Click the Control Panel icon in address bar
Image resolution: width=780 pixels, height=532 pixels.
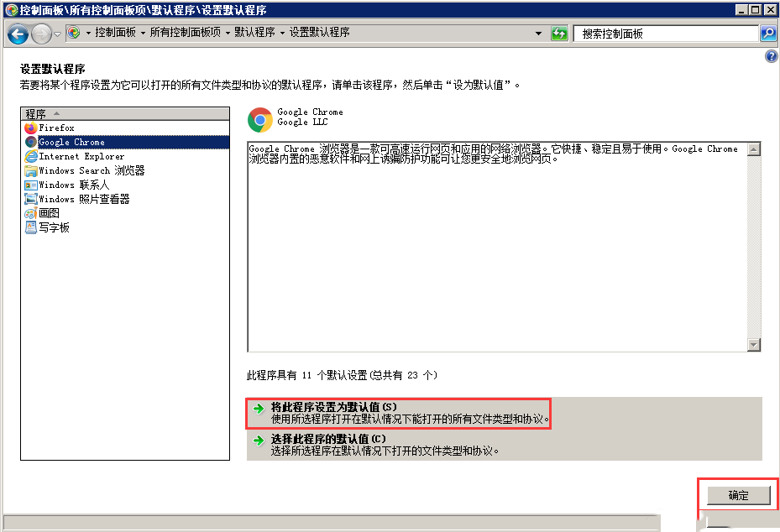pos(74,33)
